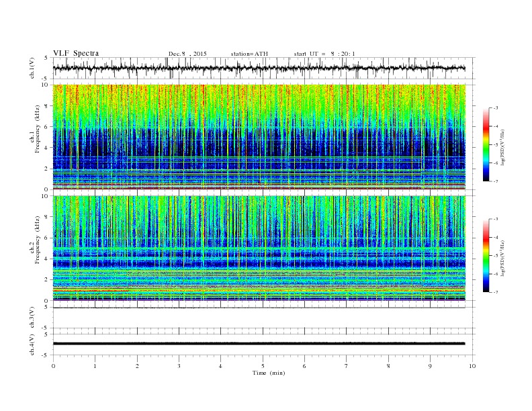Click the red band near 1 kHz in ch.2
The width and height of the screenshot is (532, 411).
pos(259,291)
